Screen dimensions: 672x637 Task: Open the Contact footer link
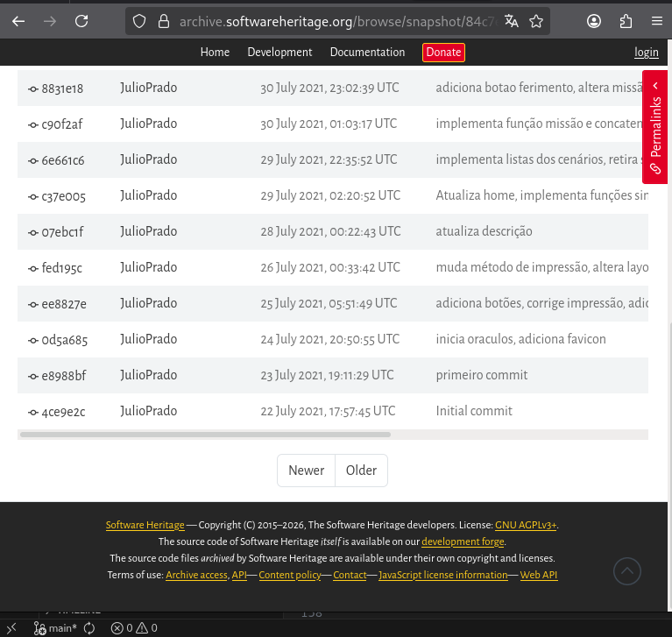click(x=350, y=576)
